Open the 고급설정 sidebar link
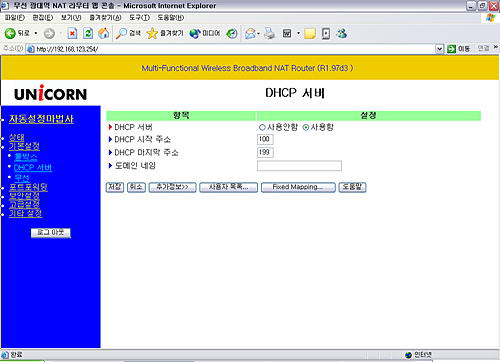This screenshot has height=362, width=500. click(x=24, y=204)
